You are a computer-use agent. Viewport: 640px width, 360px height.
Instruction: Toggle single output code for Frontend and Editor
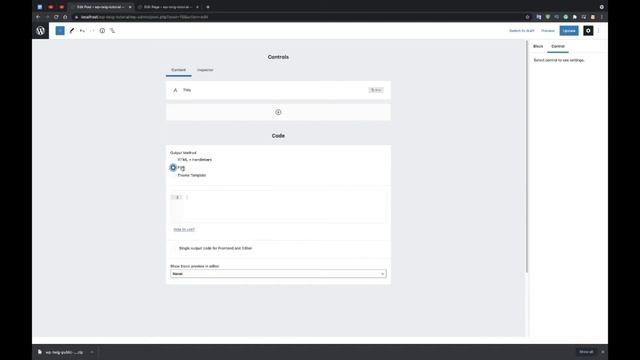(x=174, y=248)
